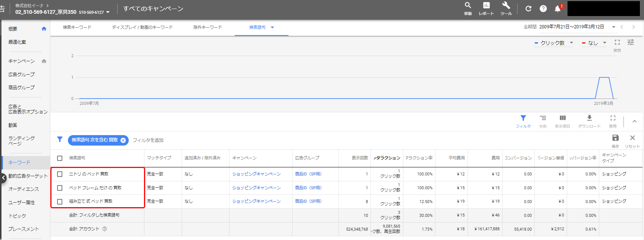
Task: Open 概要 in sidebar
Action: click(x=13, y=29)
